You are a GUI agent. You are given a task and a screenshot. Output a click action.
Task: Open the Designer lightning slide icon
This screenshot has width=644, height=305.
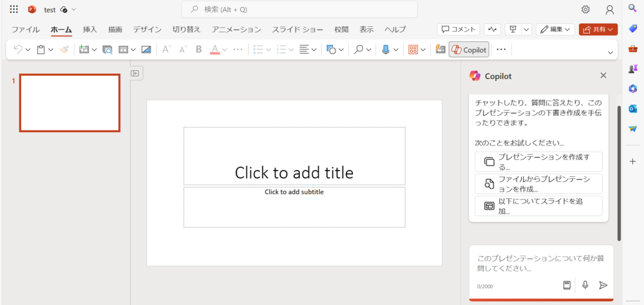(440, 50)
